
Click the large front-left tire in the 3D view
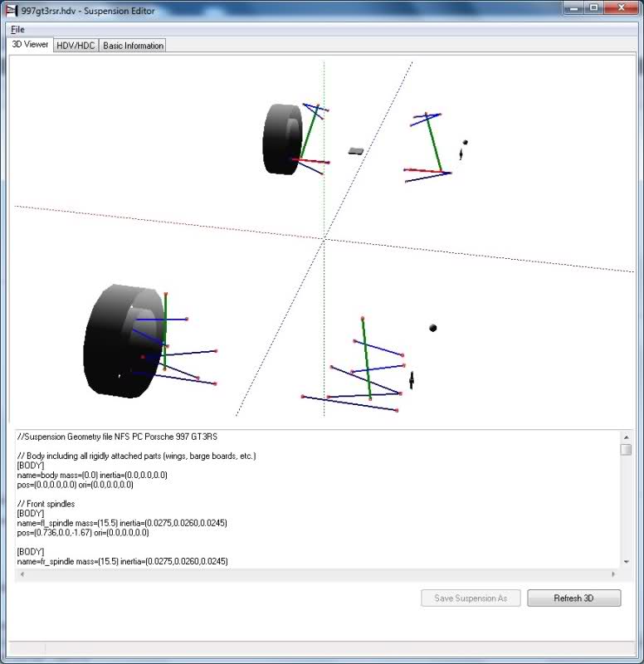click(x=123, y=341)
